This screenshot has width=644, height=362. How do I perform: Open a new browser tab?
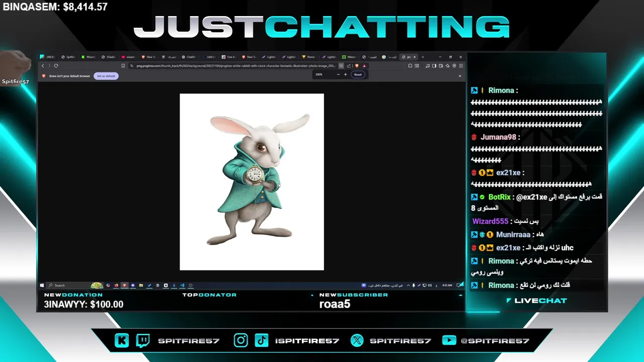[423, 57]
